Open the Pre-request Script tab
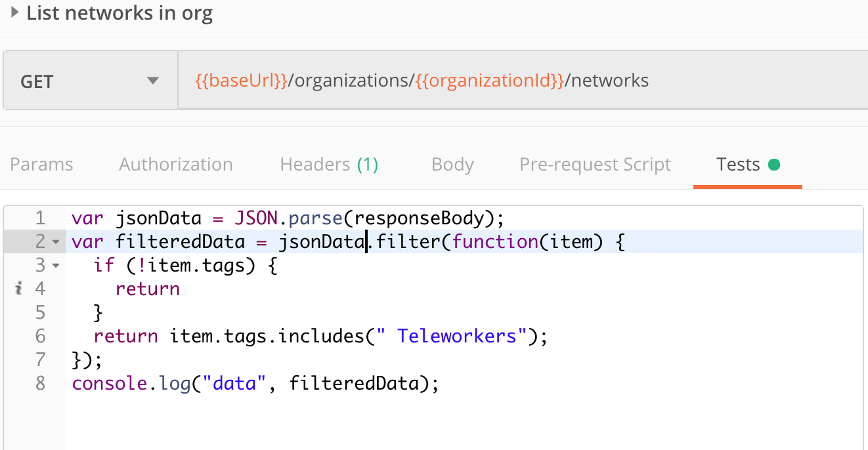Viewport: 868px width, 450px height. click(x=595, y=165)
